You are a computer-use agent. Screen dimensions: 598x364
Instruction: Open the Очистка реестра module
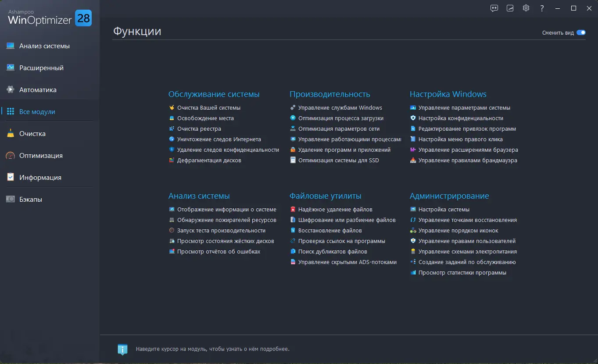[199, 129]
